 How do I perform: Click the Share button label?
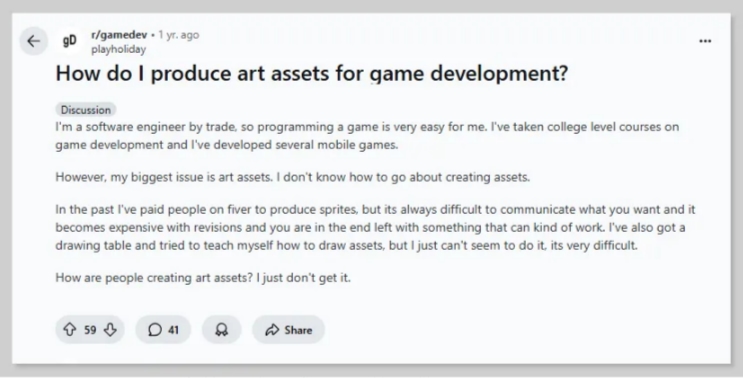coord(298,330)
